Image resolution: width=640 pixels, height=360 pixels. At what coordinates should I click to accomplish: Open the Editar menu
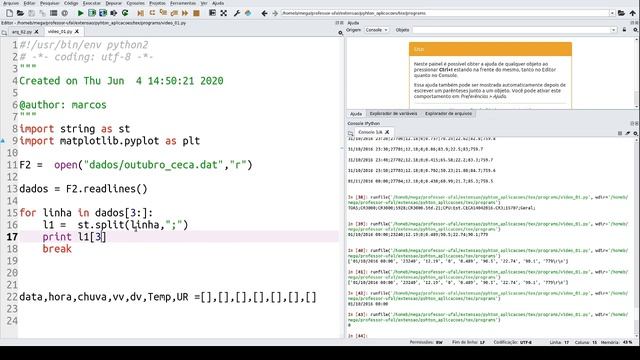(29, 3)
